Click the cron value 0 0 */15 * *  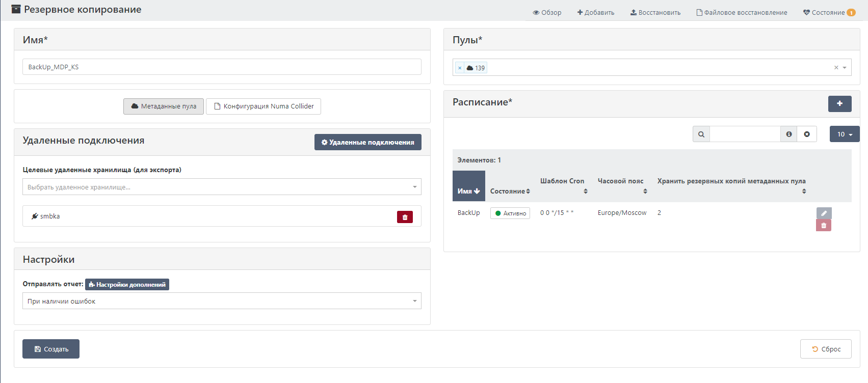557,213
